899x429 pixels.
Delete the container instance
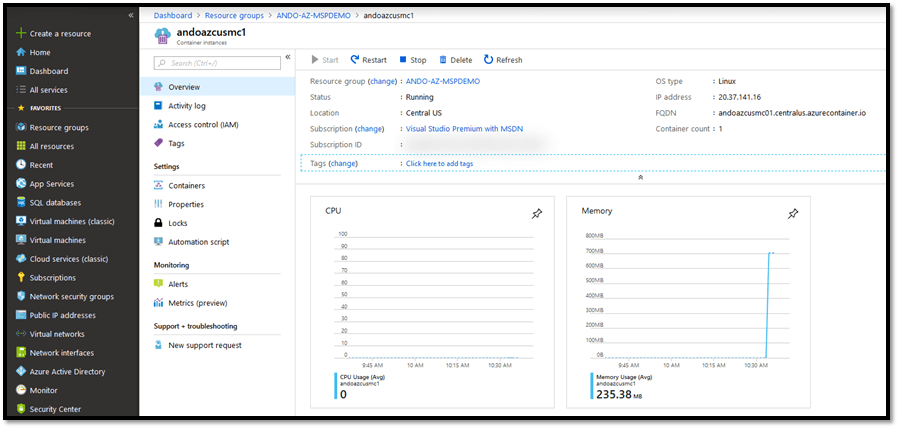[456, 60]
